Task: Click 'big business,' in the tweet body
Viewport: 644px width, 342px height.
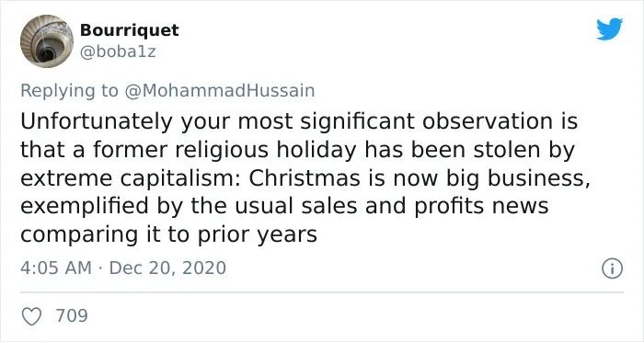Action: (x=518, y=179)
